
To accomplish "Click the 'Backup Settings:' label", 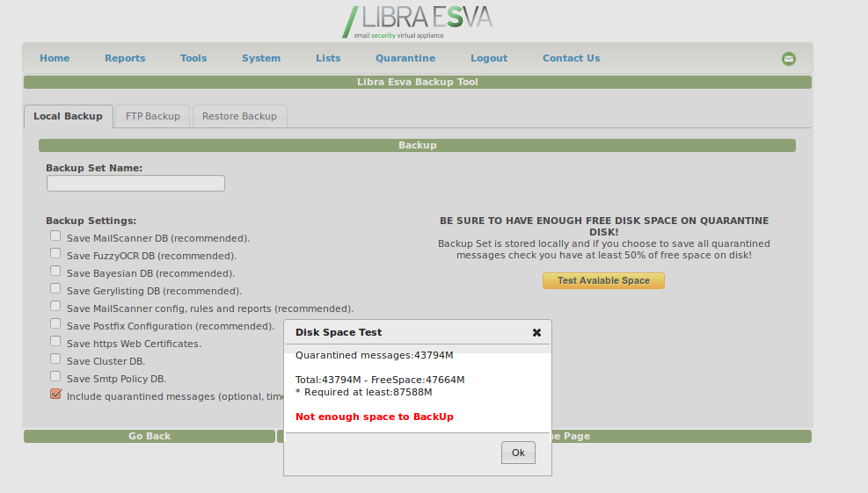I will click(91, 221).
